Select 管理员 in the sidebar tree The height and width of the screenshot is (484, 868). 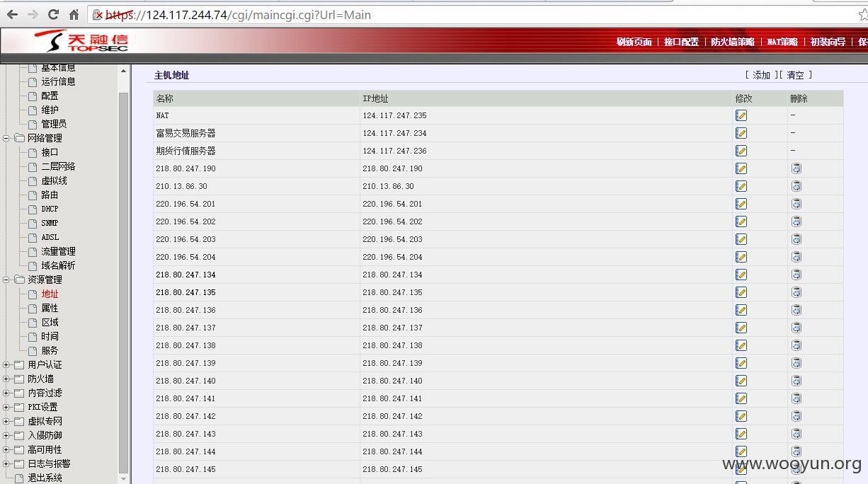click(54, 124)
